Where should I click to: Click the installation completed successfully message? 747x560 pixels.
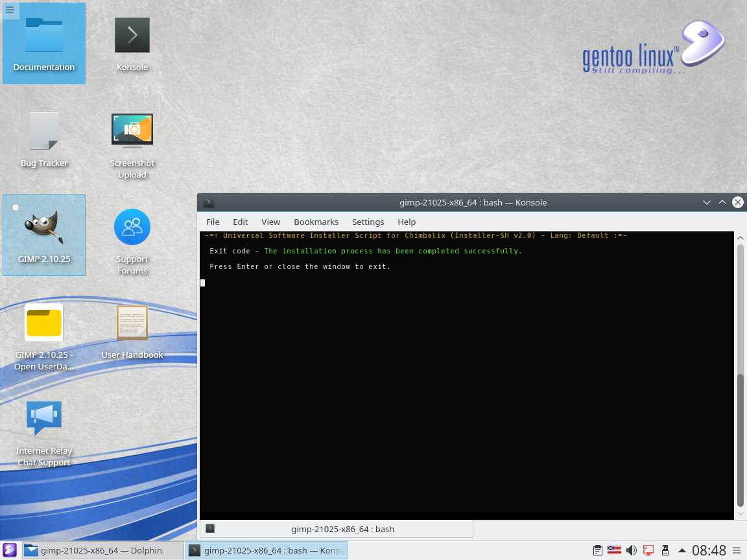coord(393,251)
